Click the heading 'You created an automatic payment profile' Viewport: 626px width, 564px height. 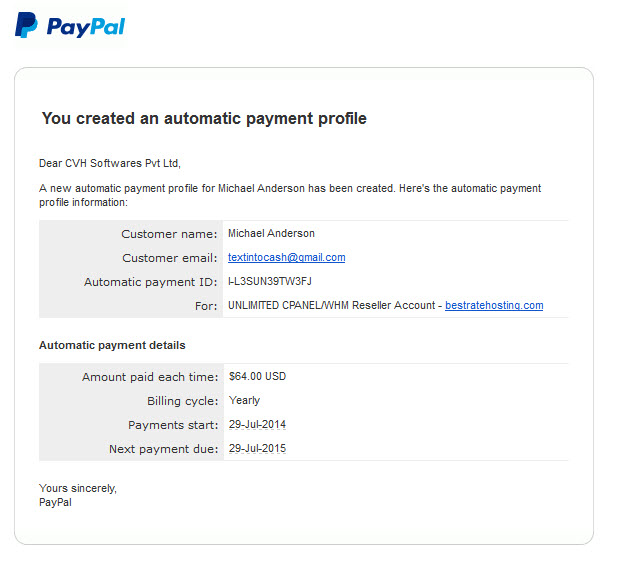click(204, 119)
